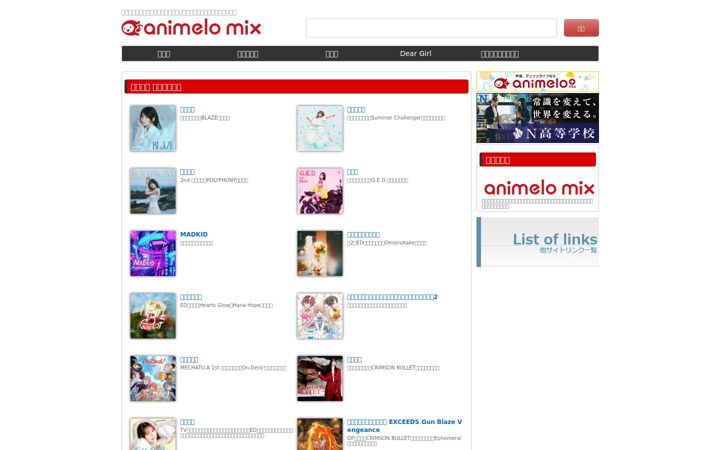Open the POLYPHONY album cover thumbnail
The image size is (720, 450).
(153, 191)
